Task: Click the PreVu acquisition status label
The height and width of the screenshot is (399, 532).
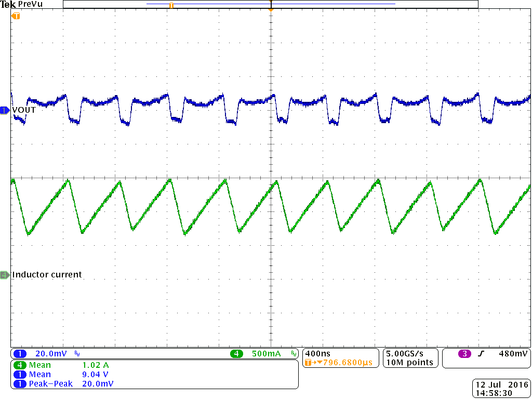Action: tap(29, 4)
